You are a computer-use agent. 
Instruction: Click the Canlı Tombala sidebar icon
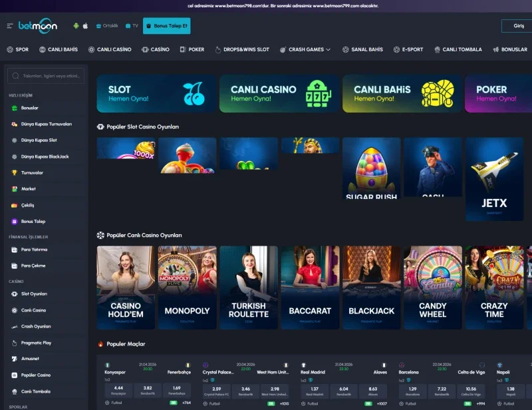click(14, 391)
